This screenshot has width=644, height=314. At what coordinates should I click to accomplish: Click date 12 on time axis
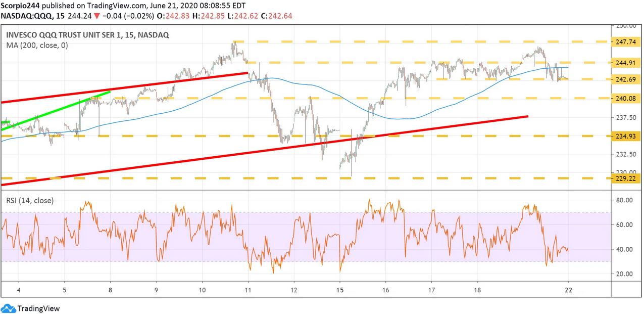point(294,289)
